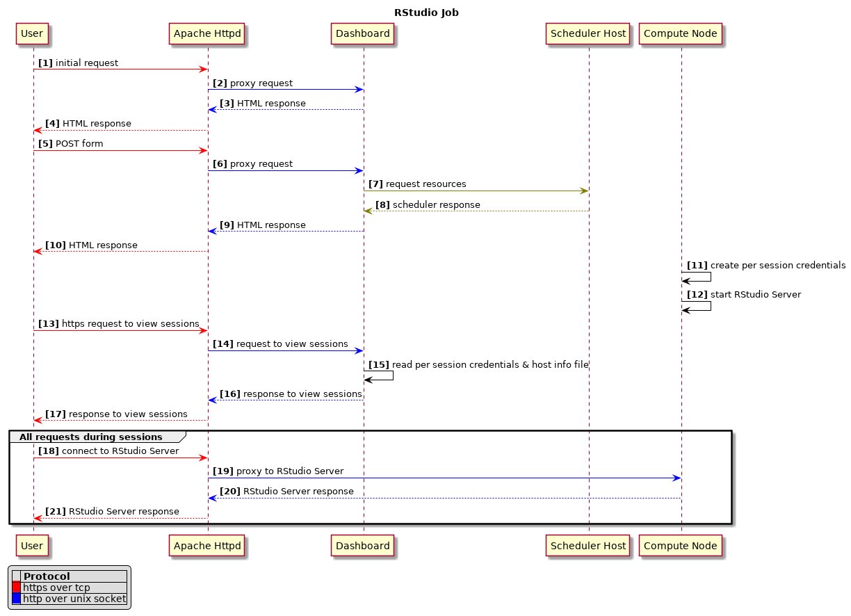851x616 pixels.
Task: Click the Dashboard participant box
Action: 362,33
